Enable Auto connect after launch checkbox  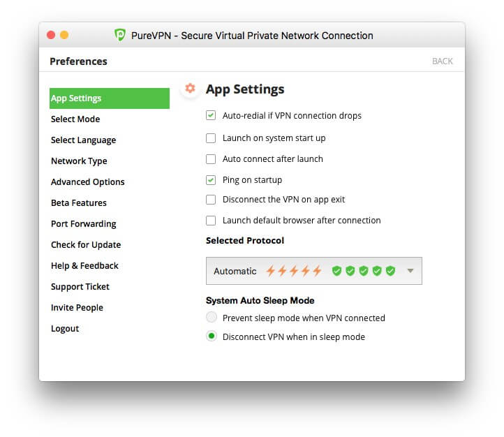(211, 159)
